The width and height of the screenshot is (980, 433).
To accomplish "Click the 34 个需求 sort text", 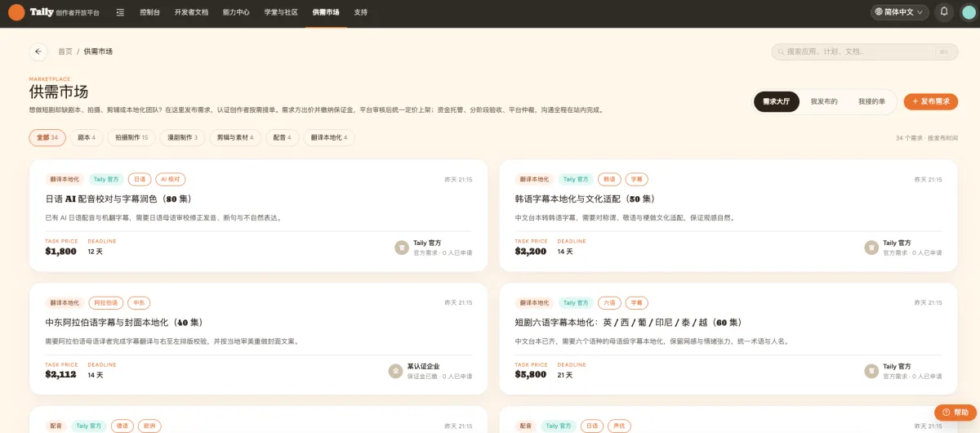I will tap(927, 138).
